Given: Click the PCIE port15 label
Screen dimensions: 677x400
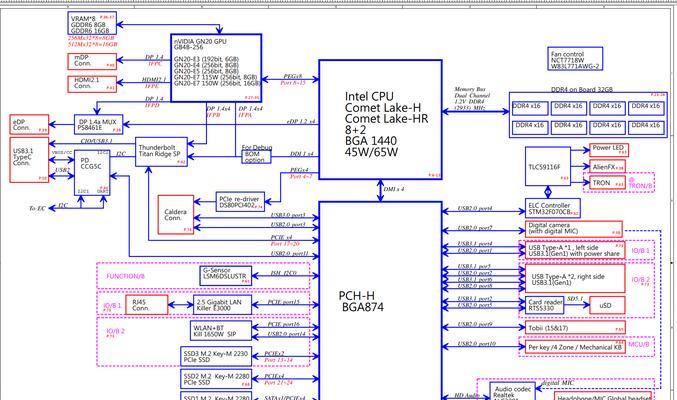Looking at the screenshot, I should coord(283,302).
